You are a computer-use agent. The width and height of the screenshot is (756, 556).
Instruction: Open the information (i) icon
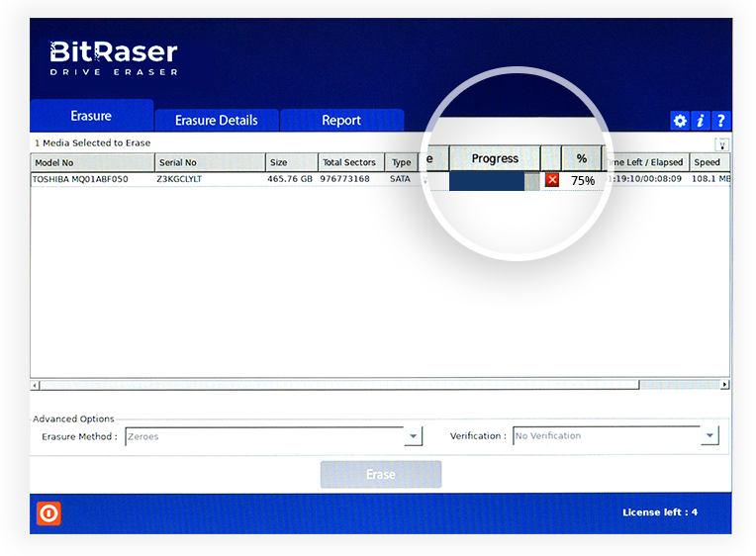tap(701, 121)
